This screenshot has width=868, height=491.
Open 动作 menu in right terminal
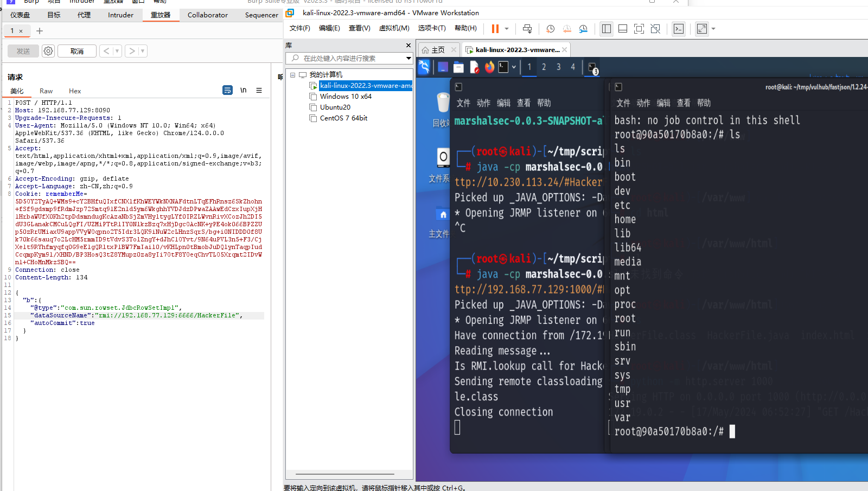[643, 103]
